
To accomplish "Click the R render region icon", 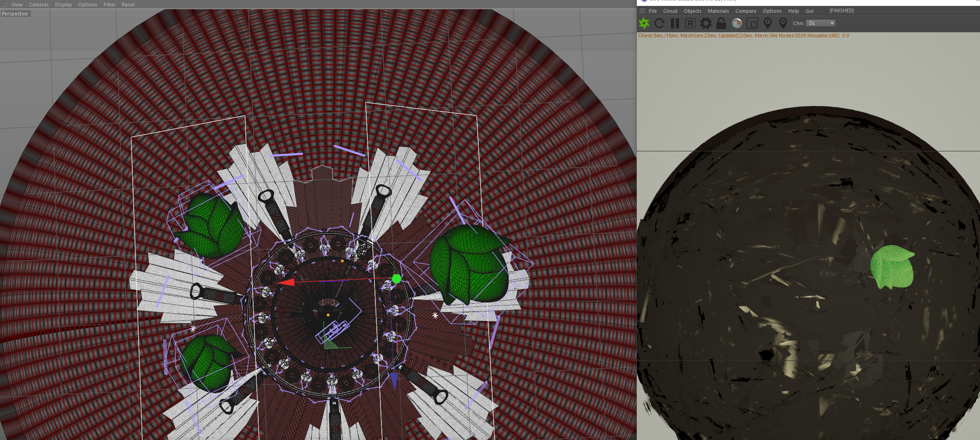I will pyautogui.click(x=690, y=23).
